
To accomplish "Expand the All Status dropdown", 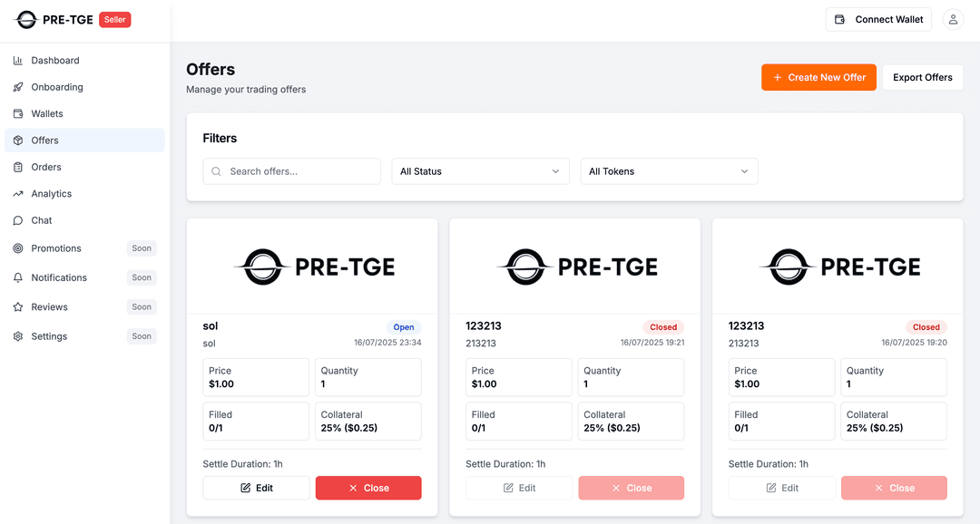I will point(480,171).
